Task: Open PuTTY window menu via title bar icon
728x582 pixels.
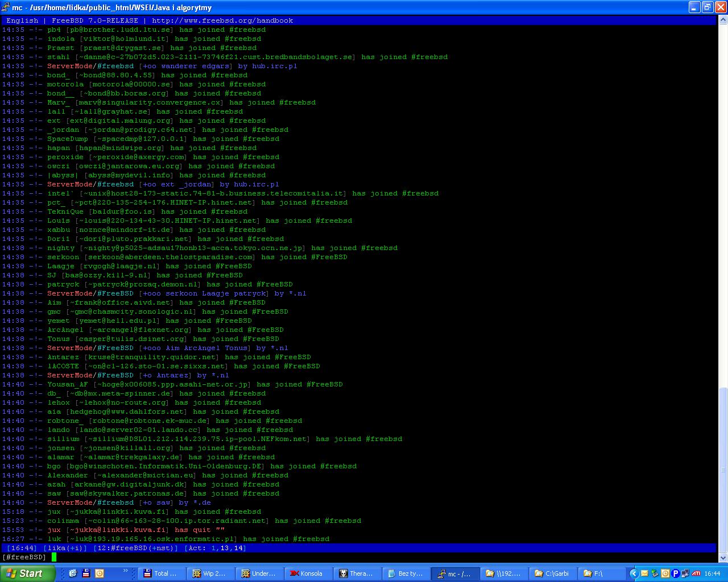Action: point(6,7)
